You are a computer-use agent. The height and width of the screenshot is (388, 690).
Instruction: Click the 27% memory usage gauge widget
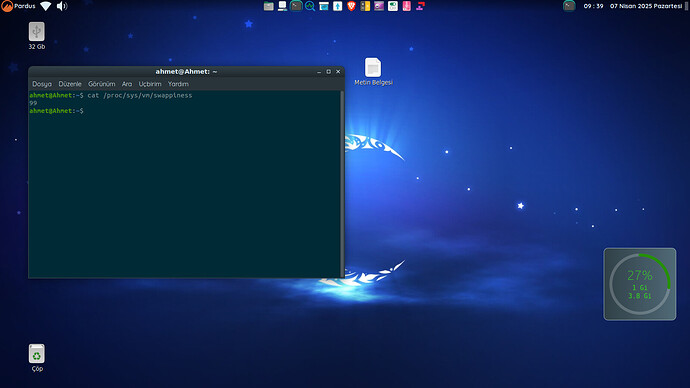(x=640, y=284)
